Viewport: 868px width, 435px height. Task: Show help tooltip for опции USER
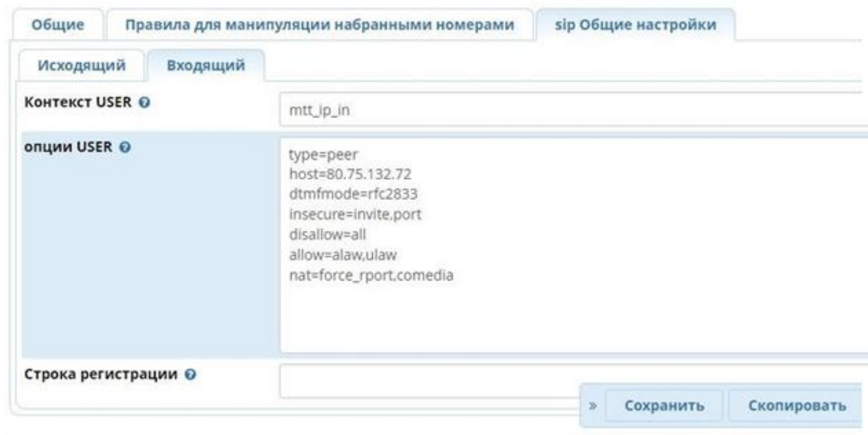[125, 147]
